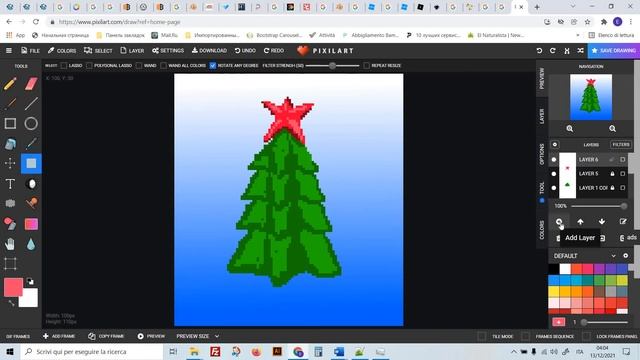Screen dimensions: 640x360
Task: Tick the Layer 6 checkbox
Action: (622, 160)
